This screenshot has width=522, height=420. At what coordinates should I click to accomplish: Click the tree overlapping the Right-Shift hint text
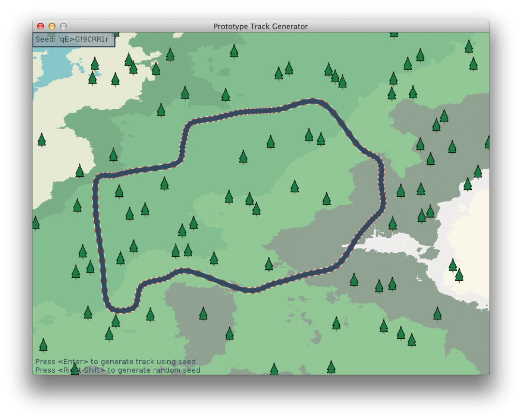coord(75,369)
